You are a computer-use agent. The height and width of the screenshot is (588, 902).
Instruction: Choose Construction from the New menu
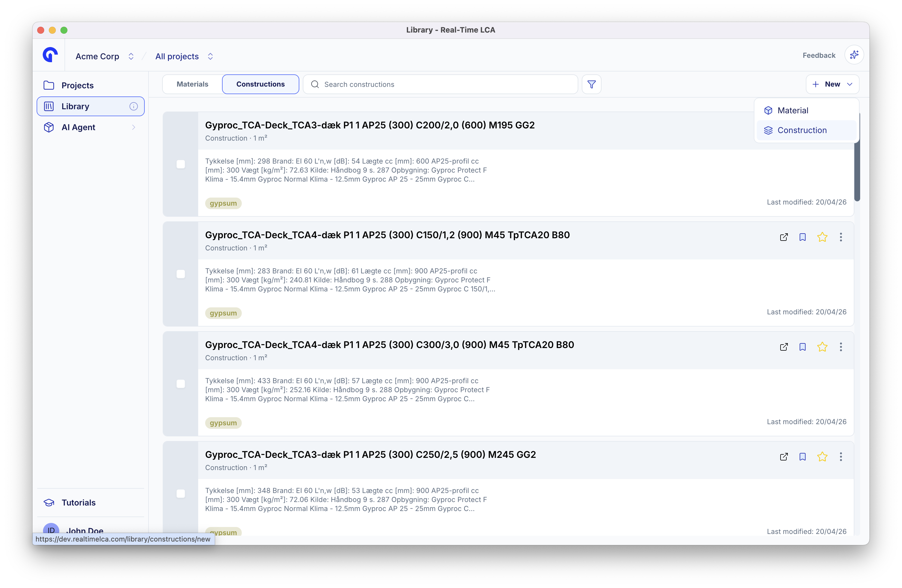click(806, 130)
